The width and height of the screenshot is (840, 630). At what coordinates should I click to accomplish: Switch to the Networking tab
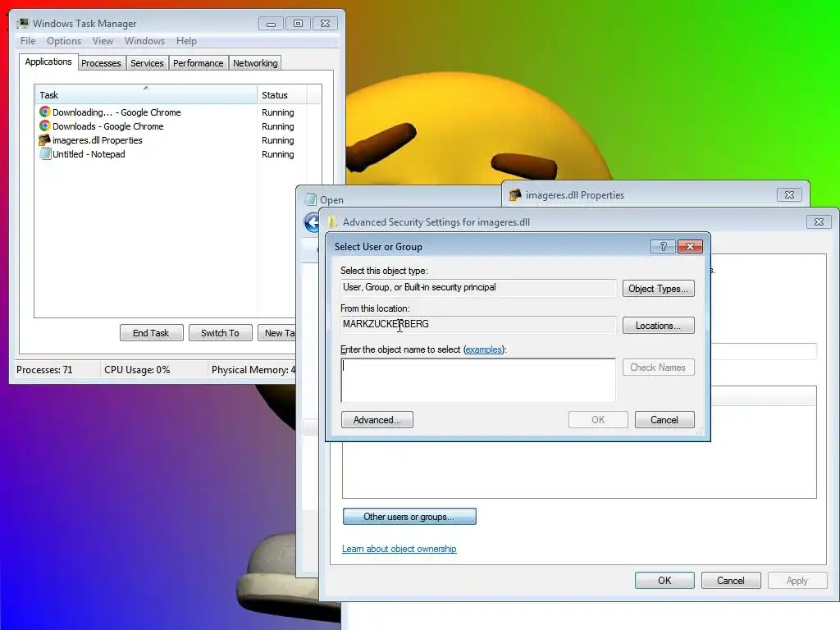click(x=255, y=63)
